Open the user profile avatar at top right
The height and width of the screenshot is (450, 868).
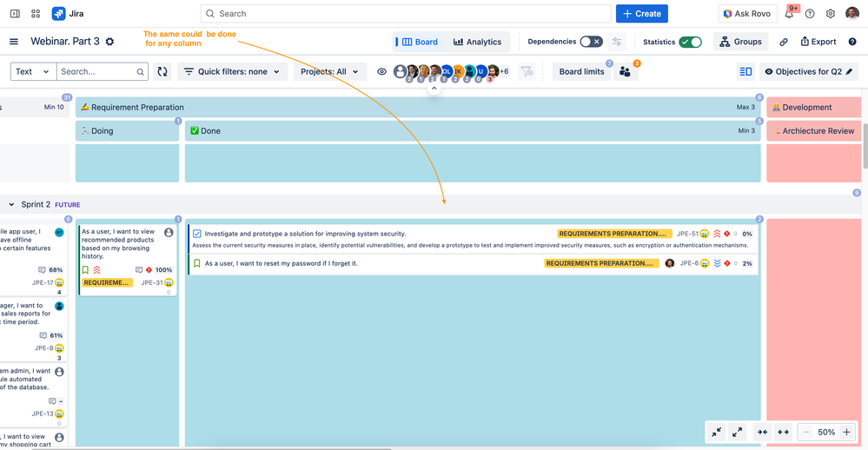tap(852, 14)
